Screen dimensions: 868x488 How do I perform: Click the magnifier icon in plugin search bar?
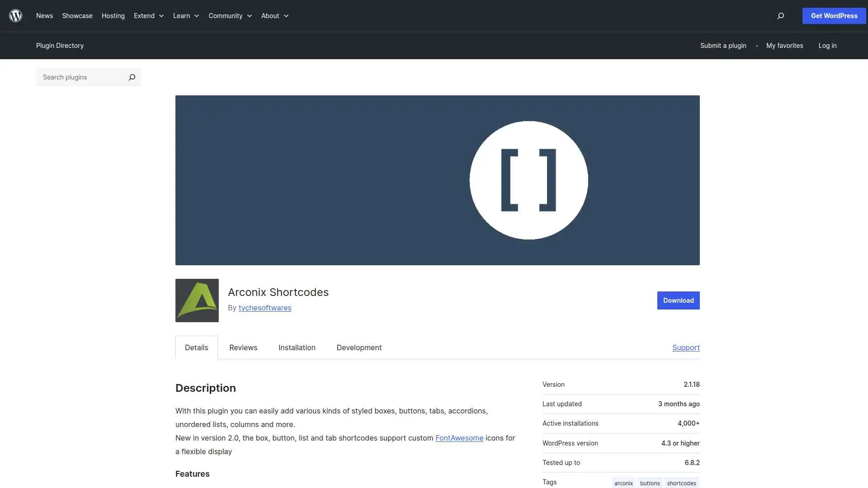(x=132, y=77)
